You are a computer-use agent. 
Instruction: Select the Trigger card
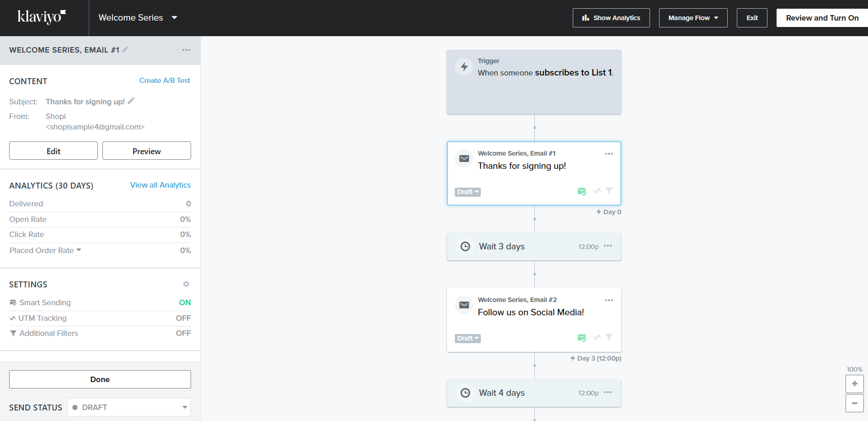coord(534,82)
